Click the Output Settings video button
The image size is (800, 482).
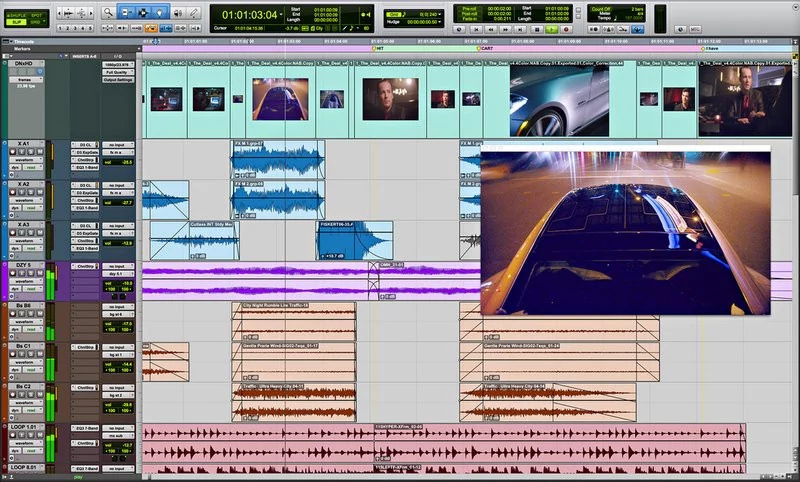[118, 80]
